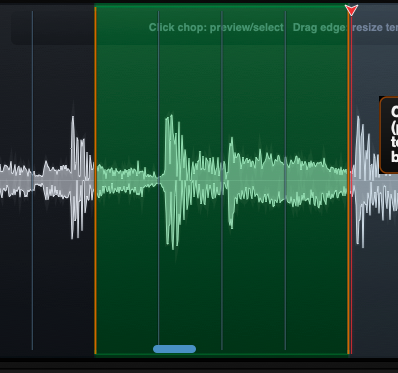Click the orange left edge of chop
This screenshot has height=373, width=398.
coord(95,180)
